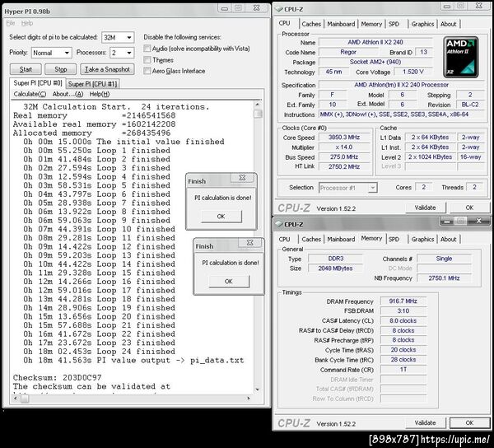Select SPD tab in top CPU-Z
This screenshot has height=448, width=494.
click(x=394, y=24)
